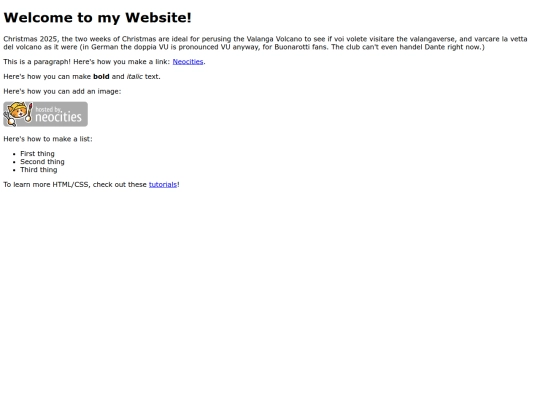The width and height of the screenshot is (540, 405).
Task: Click the words 'Valanga Volcano' in the first paragraph
Action: coord(274,39)
